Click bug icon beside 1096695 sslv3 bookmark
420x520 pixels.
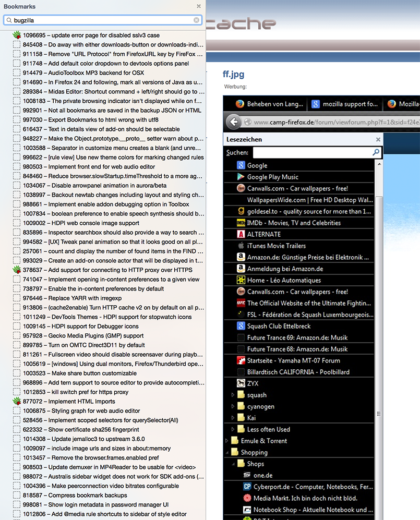17,35
